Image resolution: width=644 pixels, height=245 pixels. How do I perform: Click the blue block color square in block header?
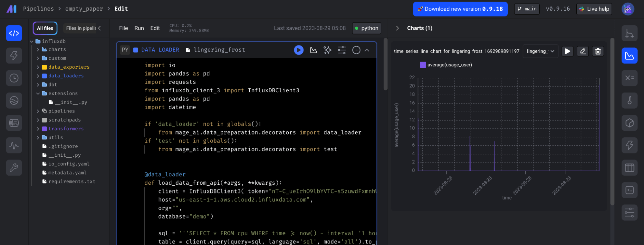136,50
